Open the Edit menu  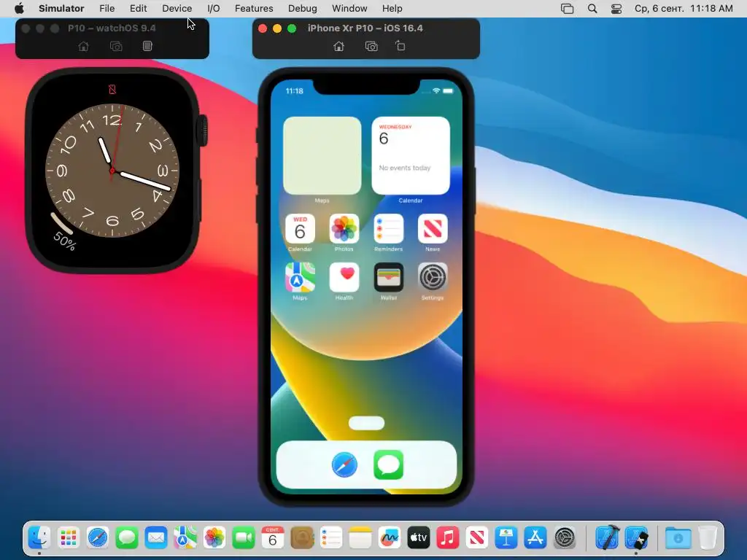[x=138, y=9]
